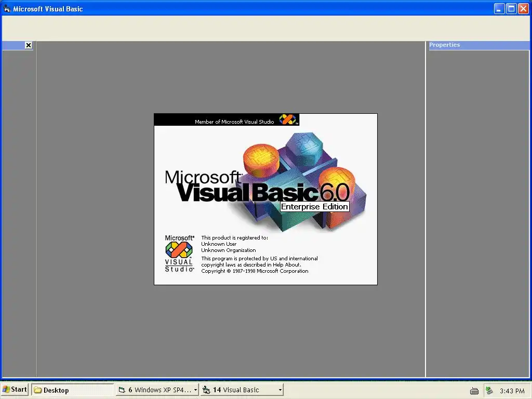
Task: Click the 'Member of Microsoft Visual Studio' banner
Action: (x=227, y=120)
